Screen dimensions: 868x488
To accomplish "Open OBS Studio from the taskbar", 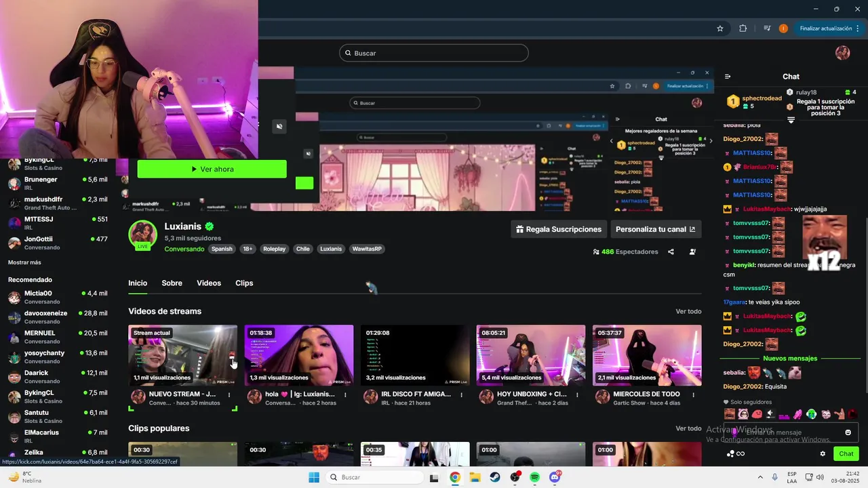I will click(515, 477).
